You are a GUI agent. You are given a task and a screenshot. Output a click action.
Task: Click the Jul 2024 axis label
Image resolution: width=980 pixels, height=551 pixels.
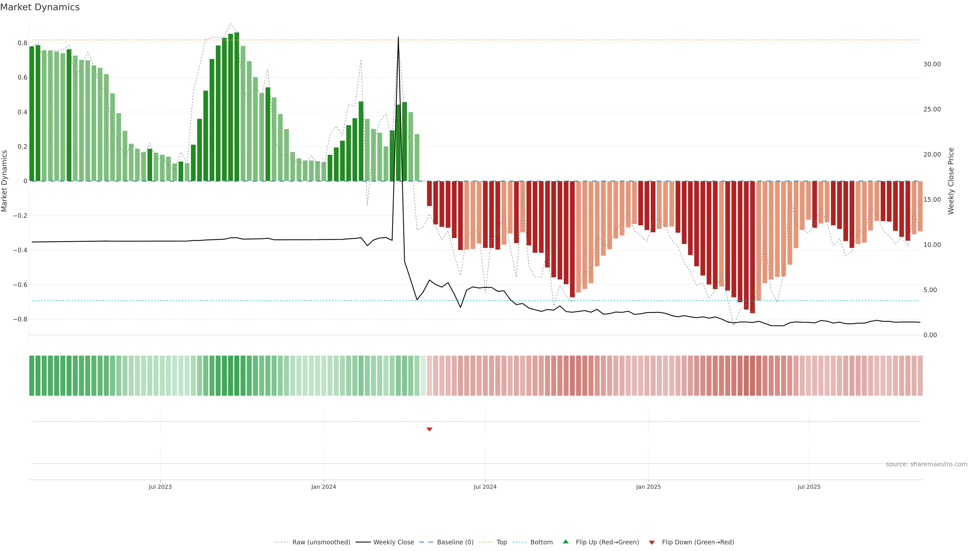485,487
